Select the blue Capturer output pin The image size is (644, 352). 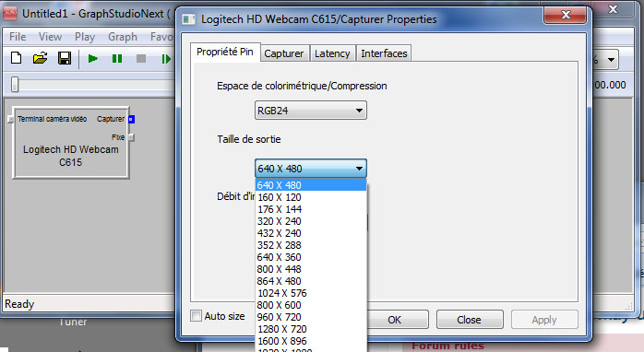click(131, 119)
